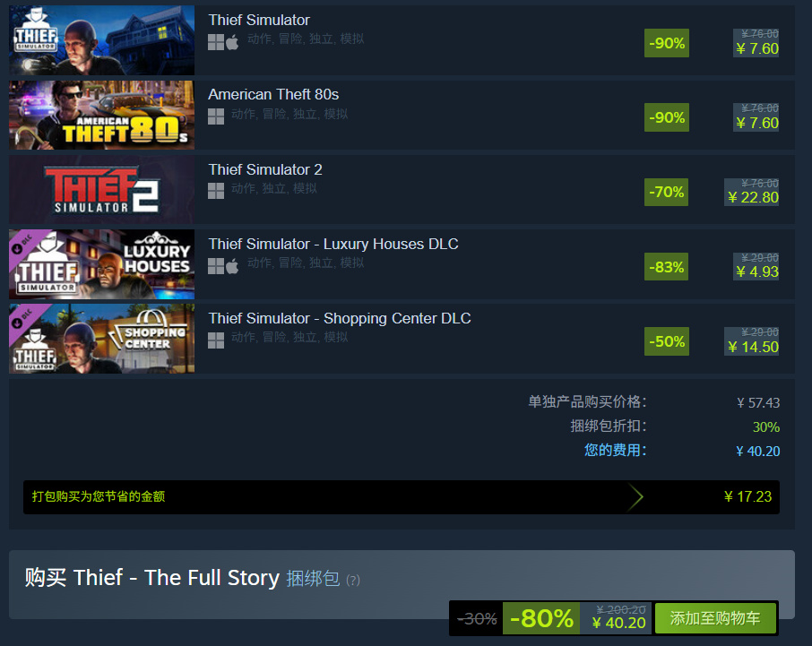Click the ¥ 22.80 price for Thief Simulator 2
Image resolution: width=812 pixels, height=646 pixels.
(753, 197)
